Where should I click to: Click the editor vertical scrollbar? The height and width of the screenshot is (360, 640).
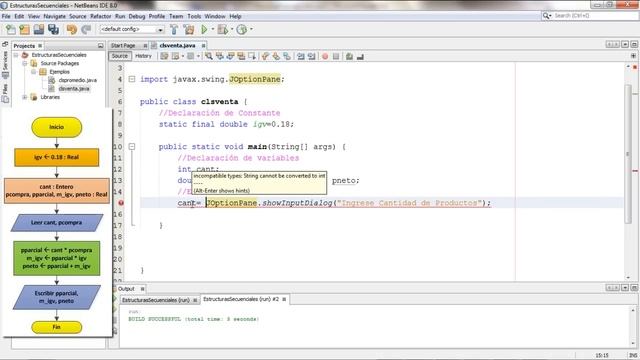(628, 154)
